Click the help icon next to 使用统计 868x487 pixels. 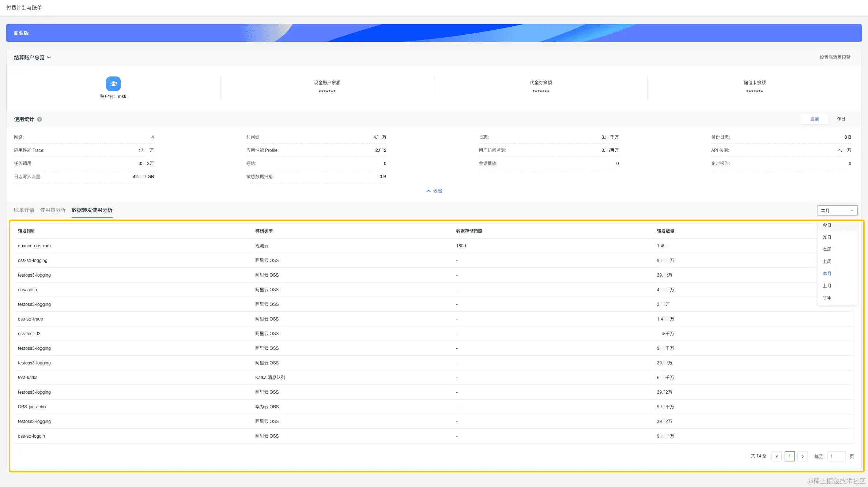click(39, 119)
